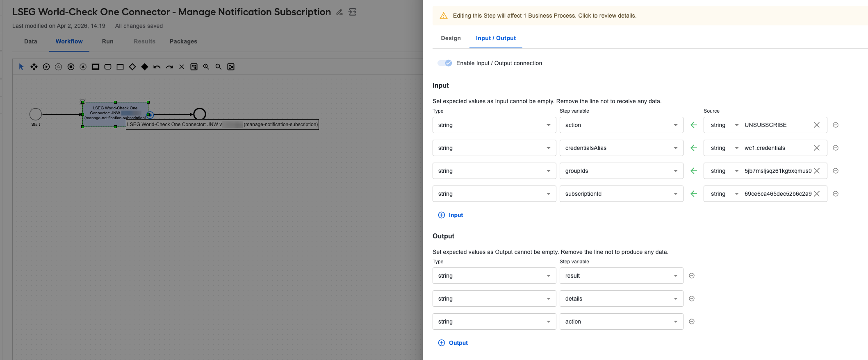
Task: Remove the result output row
Action: [692, 276]
